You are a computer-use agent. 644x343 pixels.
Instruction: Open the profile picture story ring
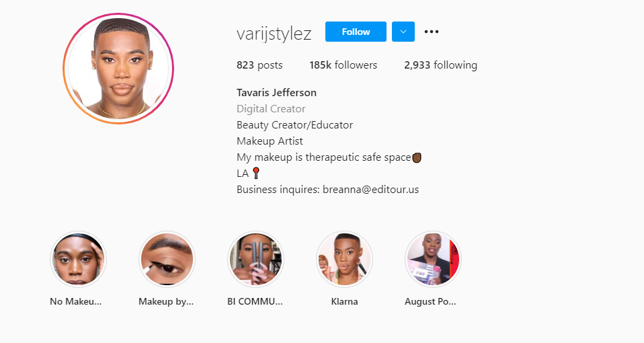coord(118,68)
